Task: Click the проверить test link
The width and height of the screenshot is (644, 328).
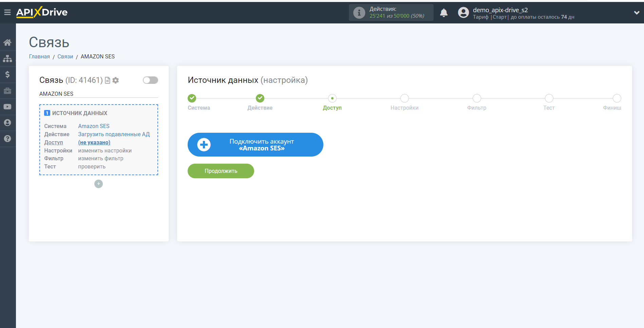Action: coord(92,166)
